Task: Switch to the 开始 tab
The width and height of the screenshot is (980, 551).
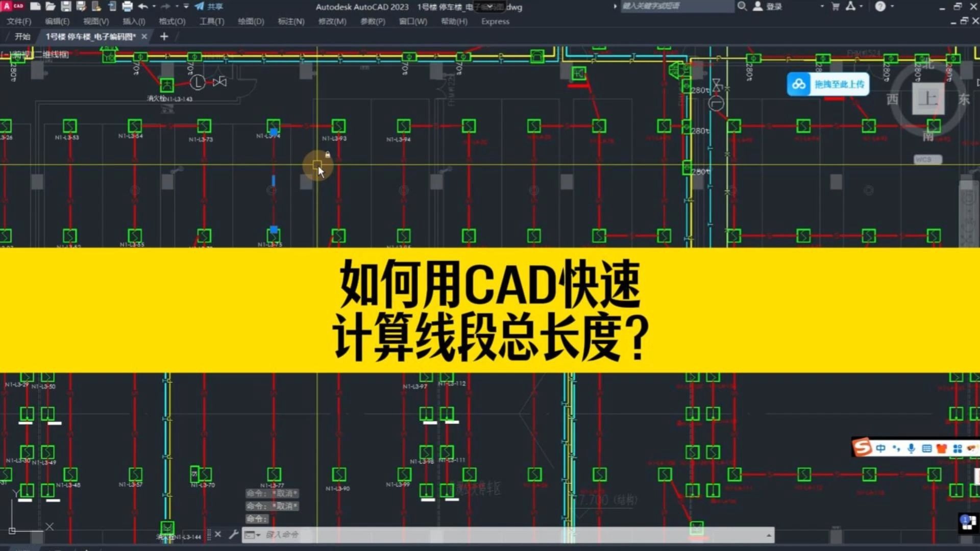Action: pos(22,36)
